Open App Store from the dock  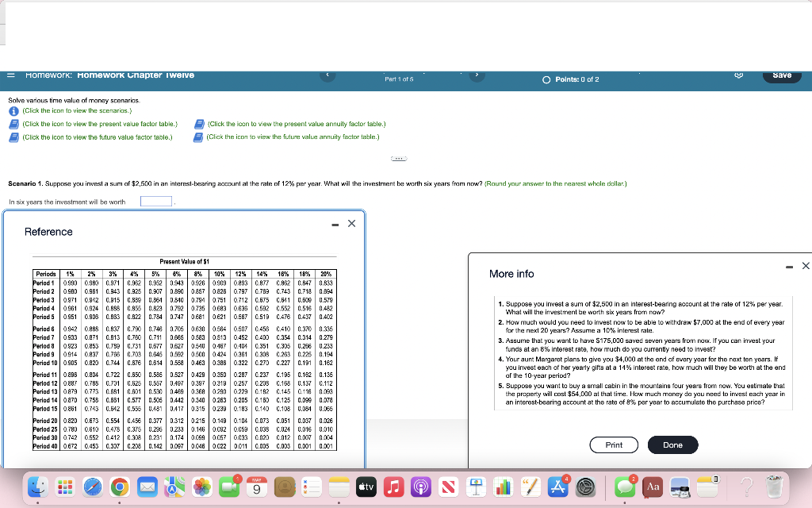coord(557,487)
